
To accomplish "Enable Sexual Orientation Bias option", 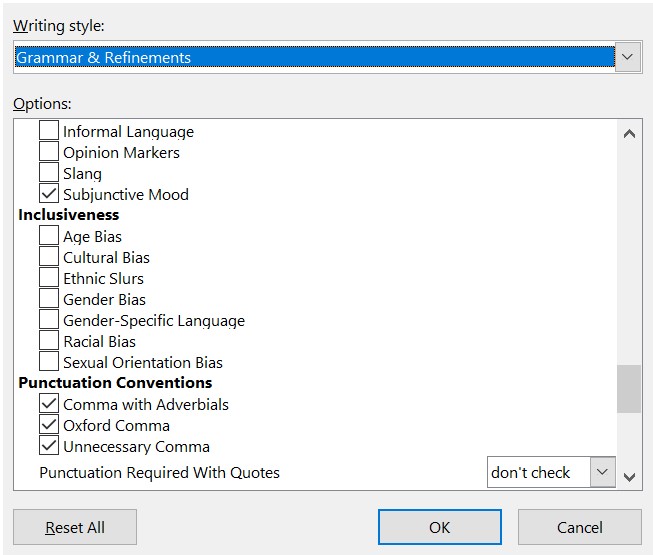I will [x=49, y=362].
